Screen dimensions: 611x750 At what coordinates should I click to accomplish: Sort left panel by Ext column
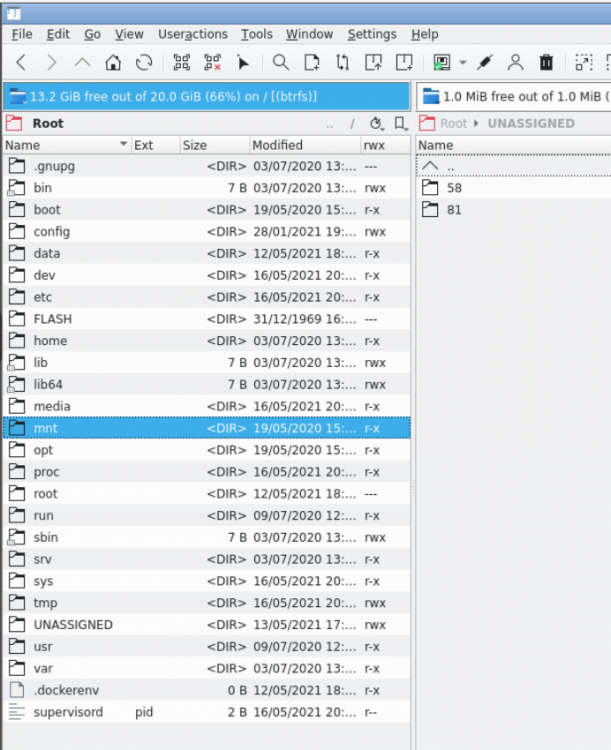tap(156, 145)
